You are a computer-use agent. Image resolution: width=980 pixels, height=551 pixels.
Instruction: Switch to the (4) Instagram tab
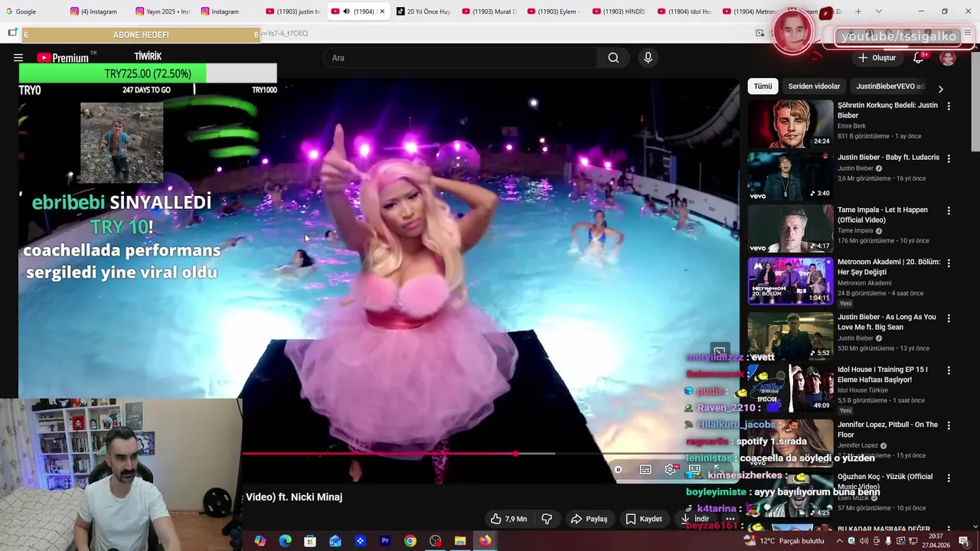click(96, 11)
